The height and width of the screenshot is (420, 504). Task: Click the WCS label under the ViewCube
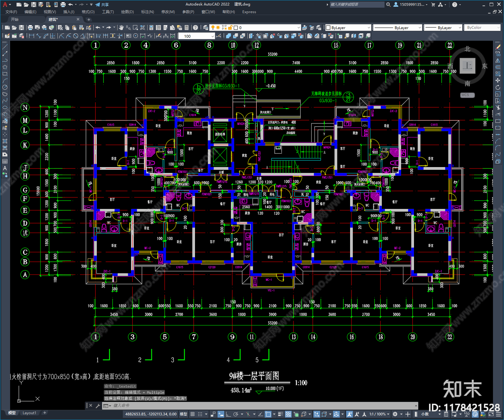point(467,95)
